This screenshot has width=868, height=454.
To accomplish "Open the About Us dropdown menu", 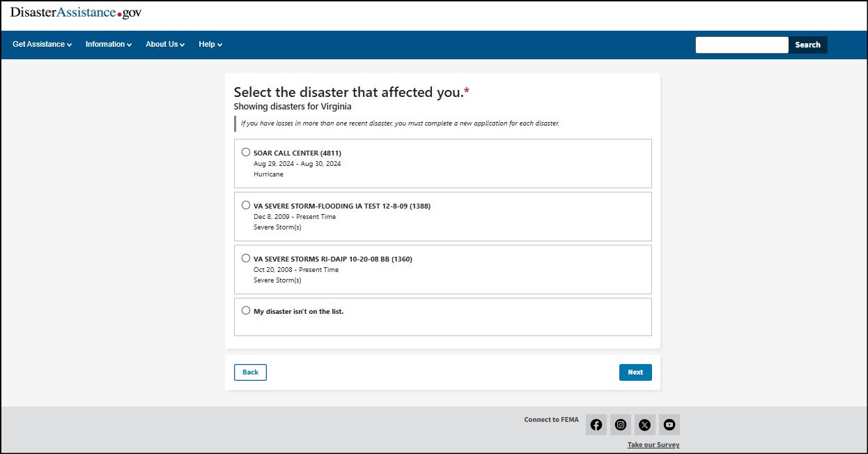I will click(164, 45).
